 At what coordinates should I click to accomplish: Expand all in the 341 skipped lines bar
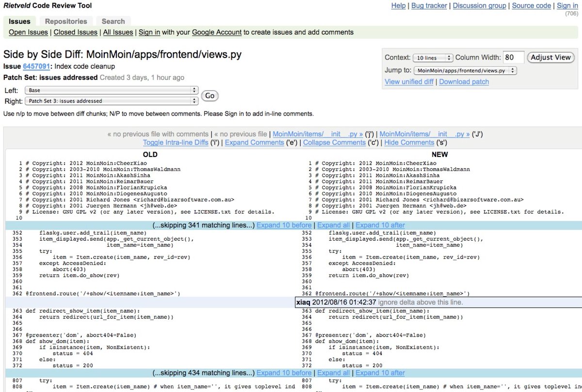pyautogui.click(x=333, y=225)
